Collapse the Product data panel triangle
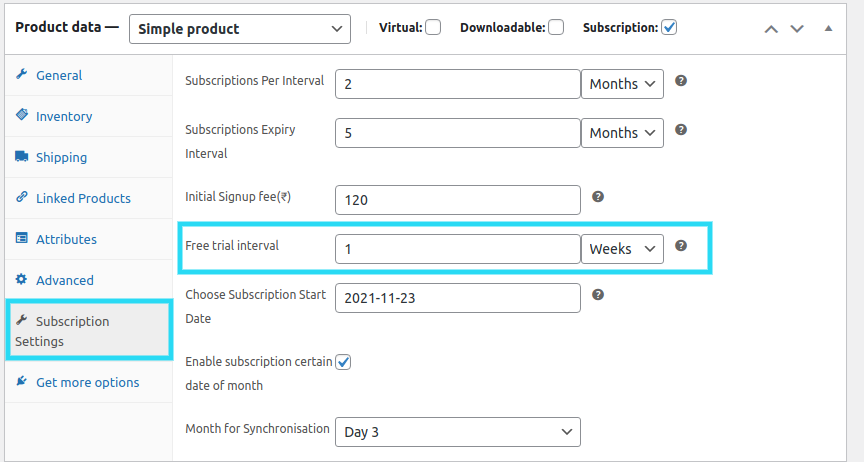The height and width of the screenshot is (462, 864). pyautogui.click(x=828, y=28)
